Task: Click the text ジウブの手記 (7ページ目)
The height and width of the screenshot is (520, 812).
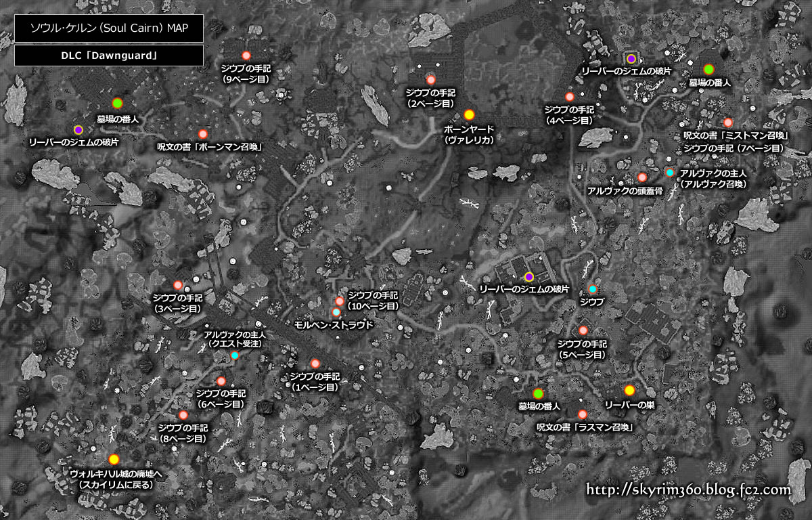Action: (x=733, y=148)
